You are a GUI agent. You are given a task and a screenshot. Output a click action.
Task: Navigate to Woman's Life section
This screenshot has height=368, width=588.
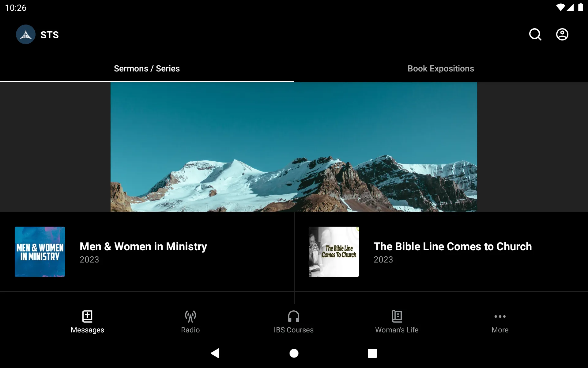point(397,321)
